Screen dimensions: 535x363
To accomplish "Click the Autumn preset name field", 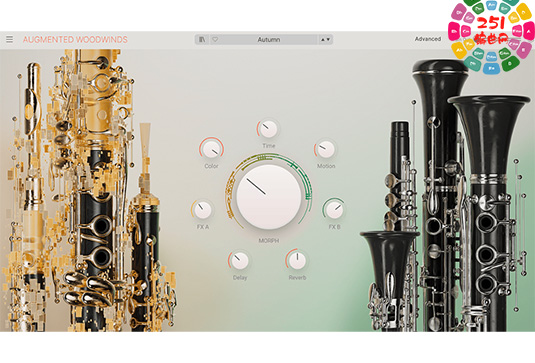I will (269, 40).
